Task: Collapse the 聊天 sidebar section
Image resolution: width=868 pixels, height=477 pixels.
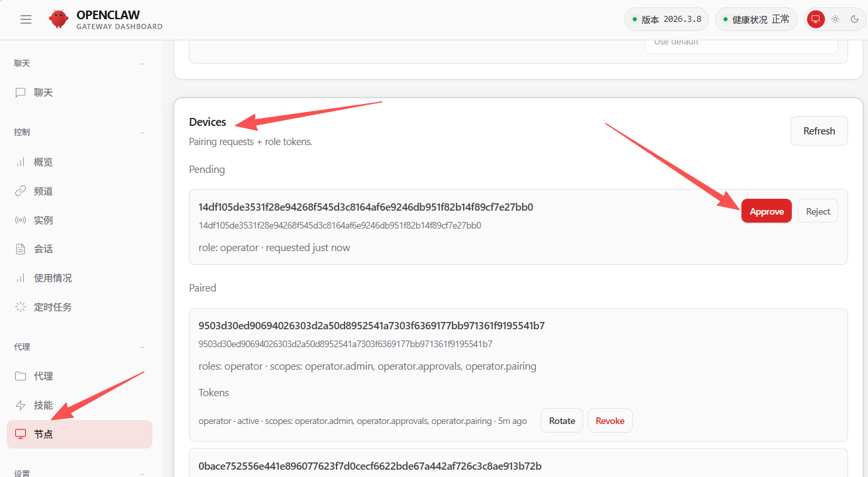Action: pos(142,64)
